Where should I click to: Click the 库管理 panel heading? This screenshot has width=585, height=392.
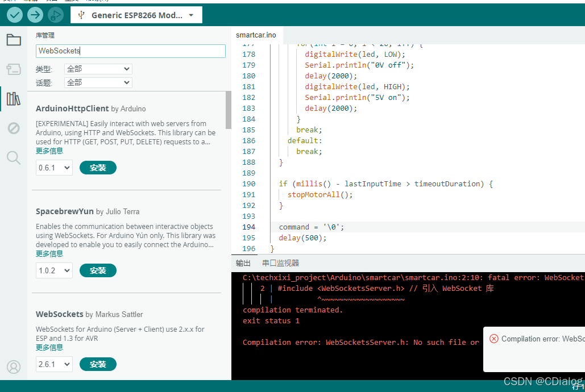coord(45,35)
